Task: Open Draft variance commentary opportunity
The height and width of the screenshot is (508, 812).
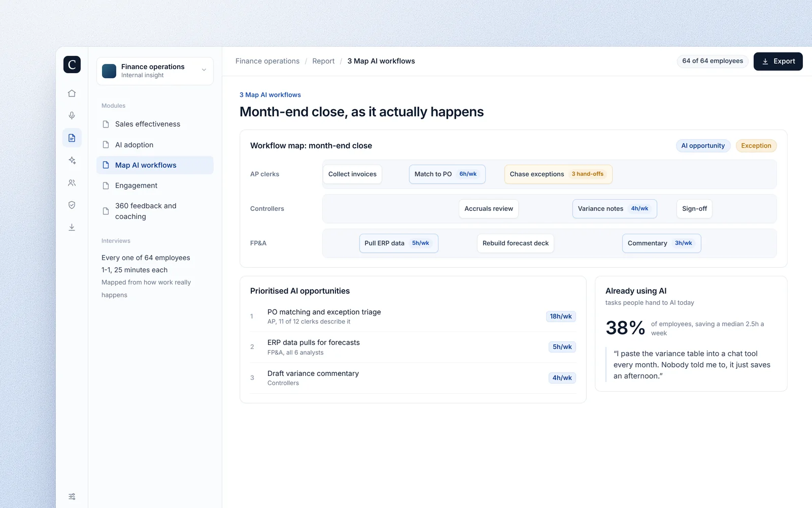Action: [413, 378]
